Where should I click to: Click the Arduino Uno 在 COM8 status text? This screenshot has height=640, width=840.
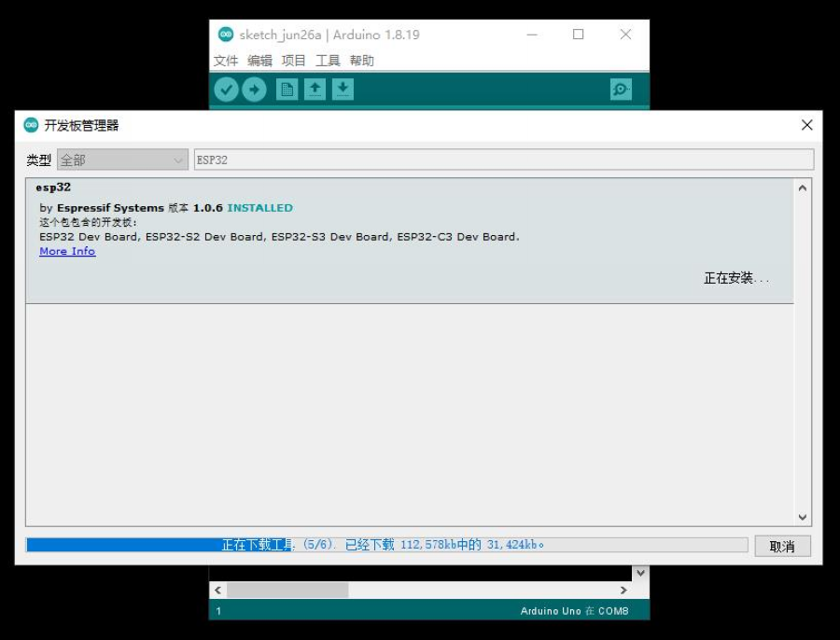click(574, 611)
